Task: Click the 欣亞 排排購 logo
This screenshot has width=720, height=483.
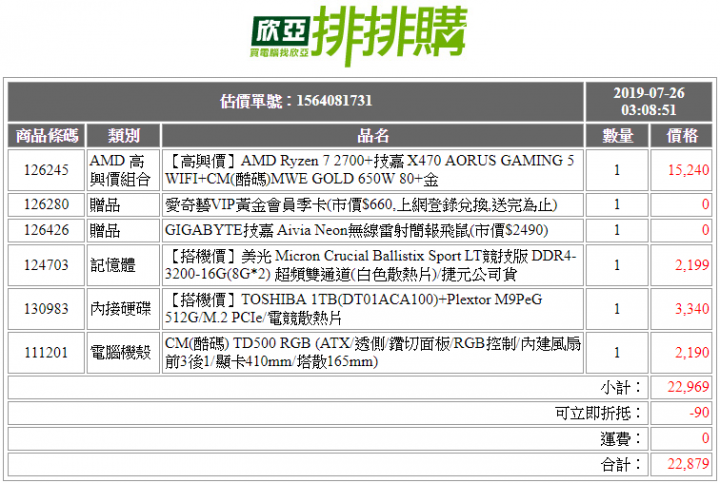Action: tap(360, 36)
